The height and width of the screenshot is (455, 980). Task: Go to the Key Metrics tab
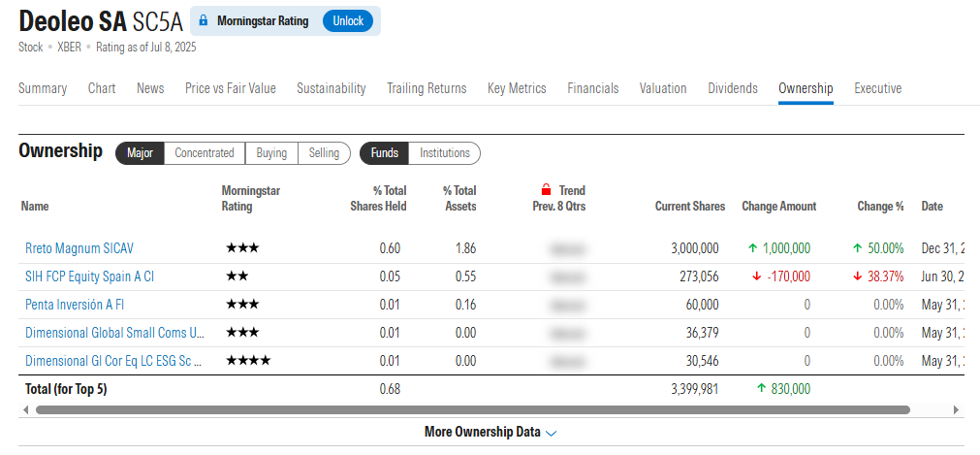click(x=517, y=88)
